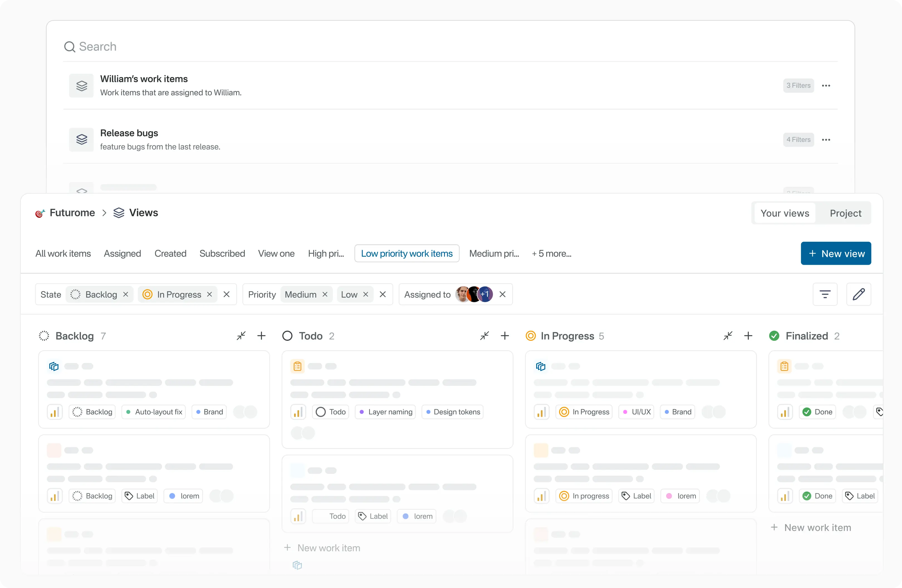Open In progress state on lorem card

pos(584,496)
